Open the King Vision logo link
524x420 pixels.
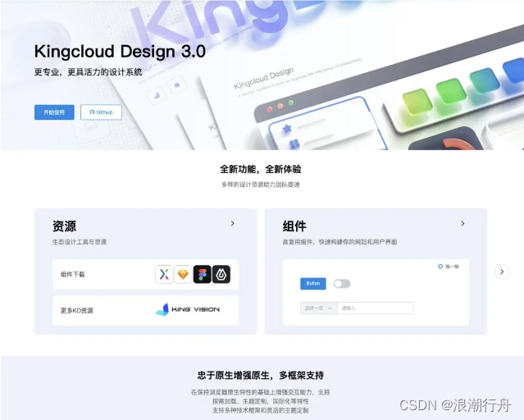coord(188,309)
